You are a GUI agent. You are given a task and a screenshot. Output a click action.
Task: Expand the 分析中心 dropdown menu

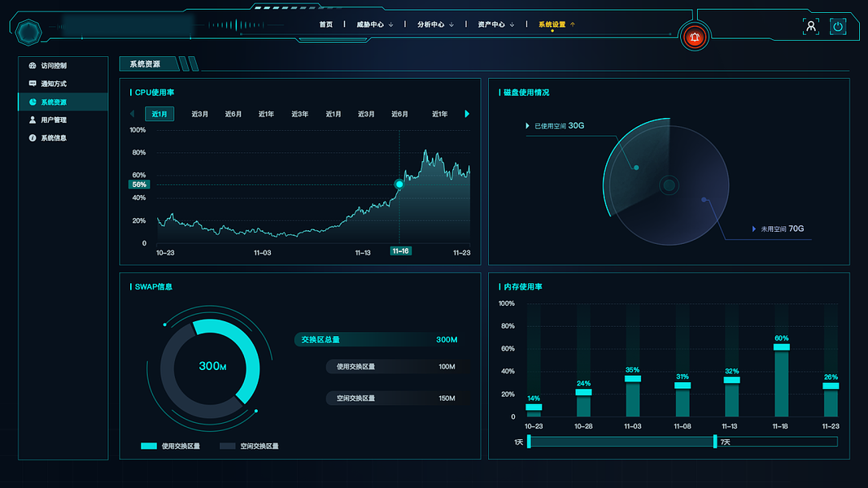pyautogui.click(x=435, y=24)
